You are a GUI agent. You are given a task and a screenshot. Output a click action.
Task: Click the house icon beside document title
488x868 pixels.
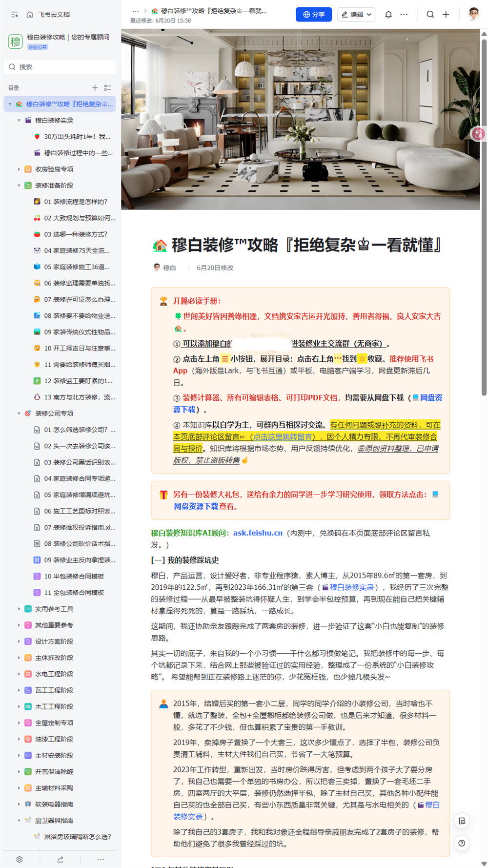click(x=160, y=246)
